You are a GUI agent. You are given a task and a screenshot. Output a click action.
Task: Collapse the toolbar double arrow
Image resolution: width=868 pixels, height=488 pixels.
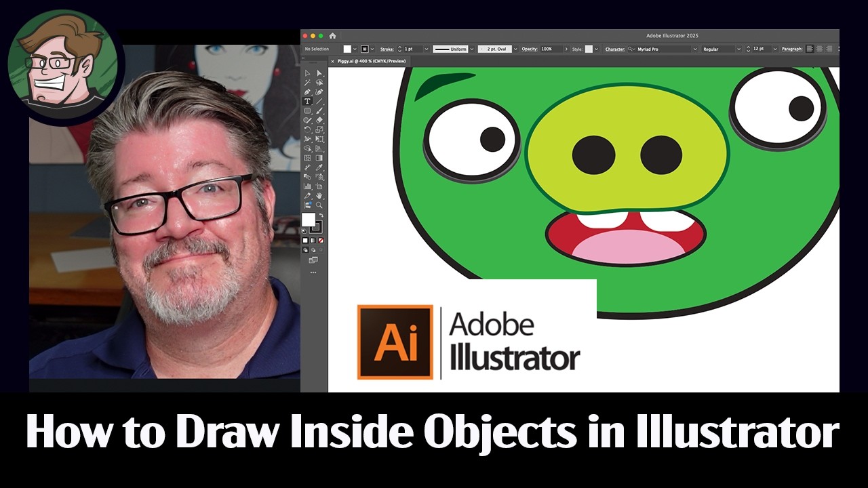[x=303, y=58]
